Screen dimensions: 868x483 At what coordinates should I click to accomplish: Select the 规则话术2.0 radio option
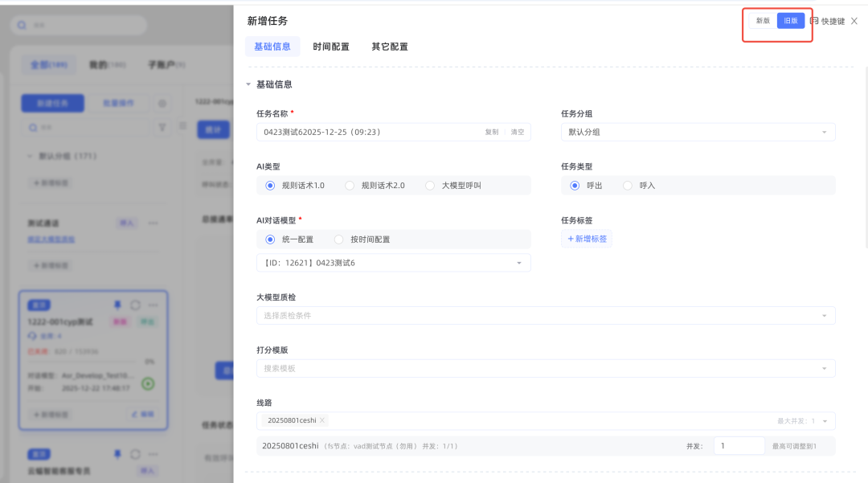coord(350,186)
